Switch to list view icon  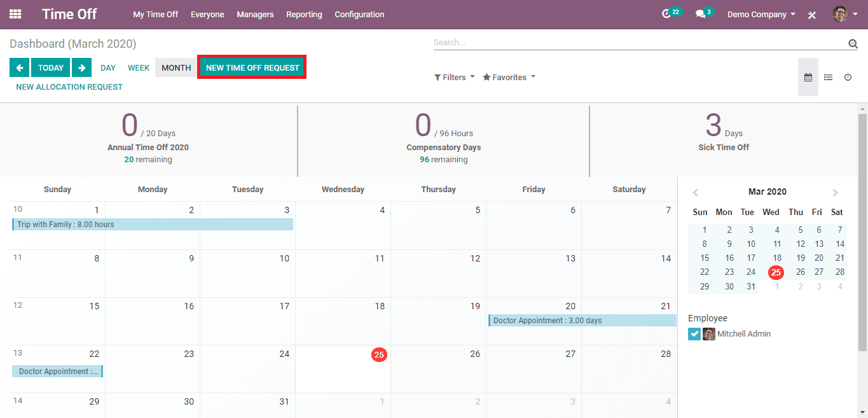point(828,77)
